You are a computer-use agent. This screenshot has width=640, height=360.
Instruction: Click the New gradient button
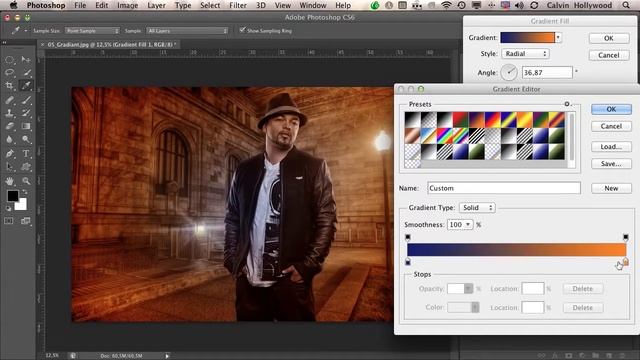(x=611, y=188)
